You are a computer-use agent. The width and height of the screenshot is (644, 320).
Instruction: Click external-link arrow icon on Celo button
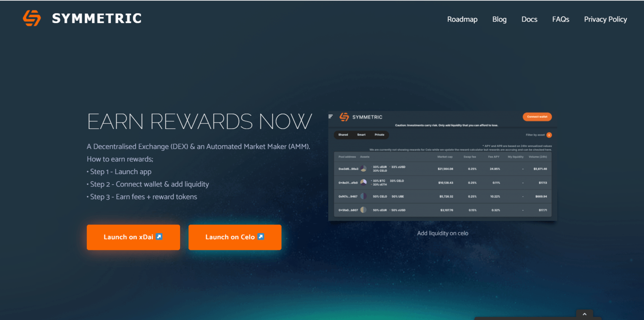(261, 237)
